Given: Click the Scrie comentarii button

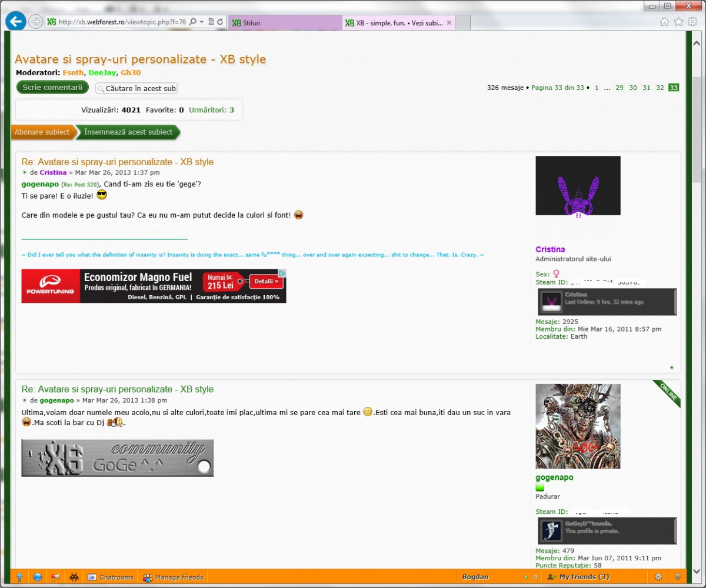Looking at the screenshot, I should 52,88.
